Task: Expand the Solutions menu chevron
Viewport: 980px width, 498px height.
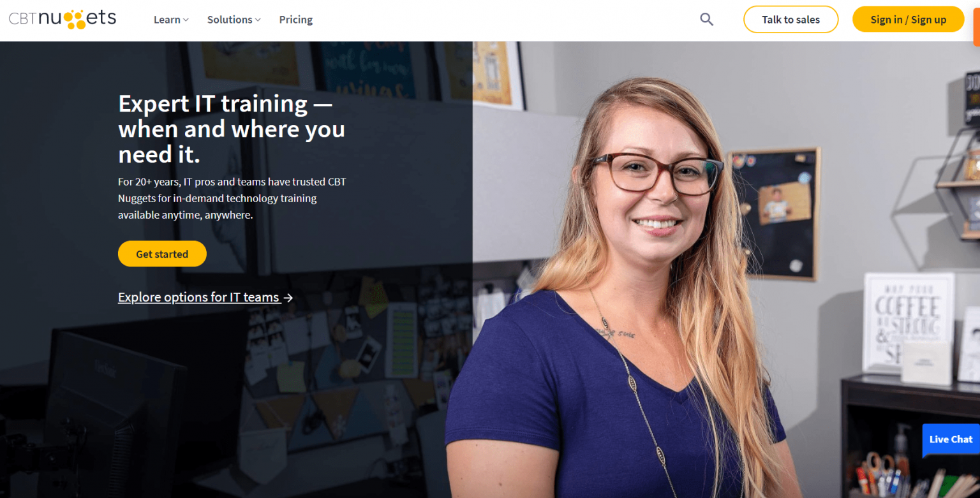Action: pos(258,20)
